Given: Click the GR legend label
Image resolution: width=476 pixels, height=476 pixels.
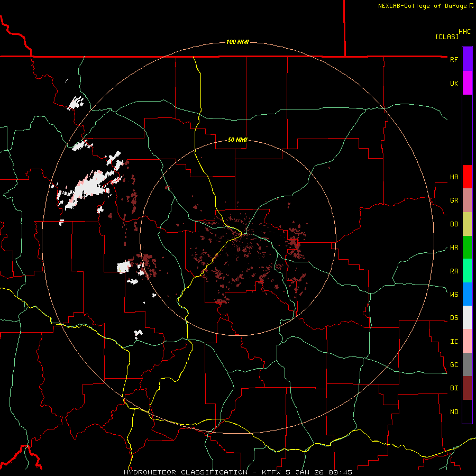Looking at the screenshot, I should point(454,200).
